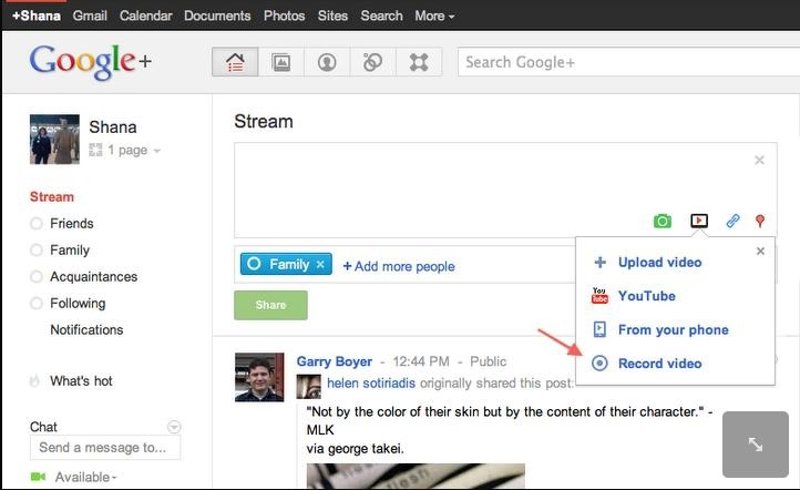This screenshot has width=800, height=490.
Task: Select the Friends circle in sidebar
Action: tap(71, 224)
